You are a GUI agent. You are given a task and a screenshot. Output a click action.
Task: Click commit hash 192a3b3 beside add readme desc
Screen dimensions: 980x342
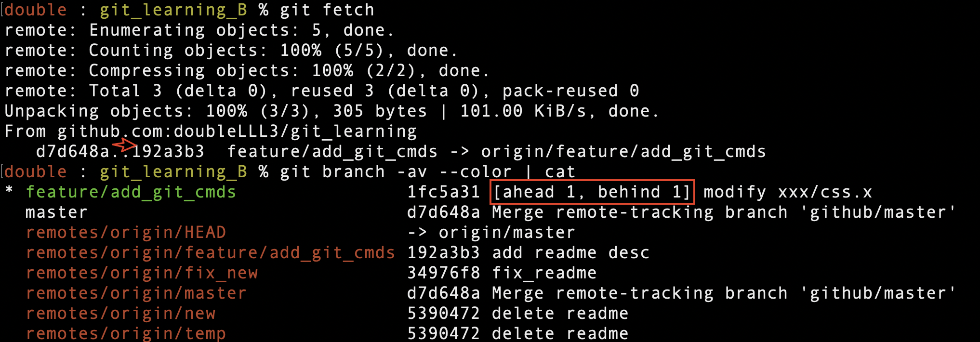(x=443, y=253)
